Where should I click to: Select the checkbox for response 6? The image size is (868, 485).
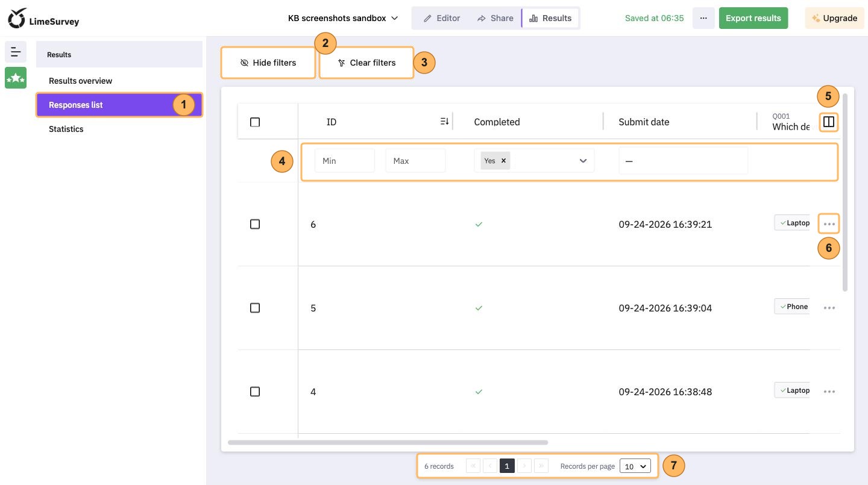[255, 224]
